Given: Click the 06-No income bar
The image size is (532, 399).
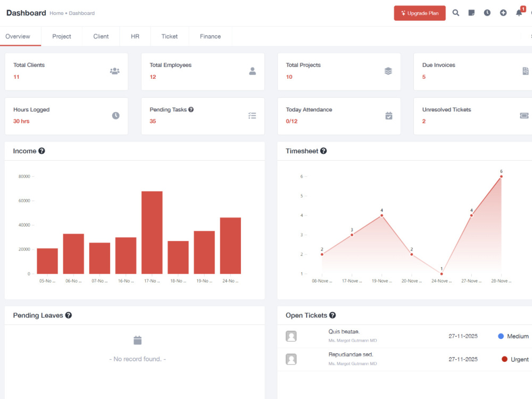Looking at the screenshot, I should (73, 254).
